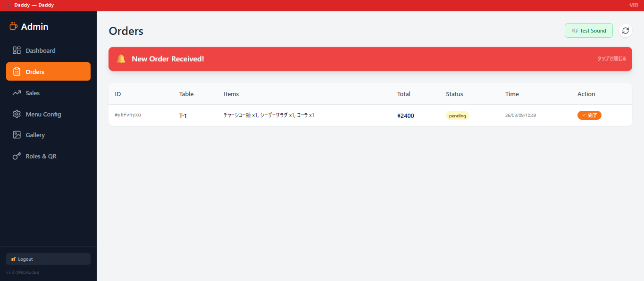Click the coffee cup Admin logo icon

tap(14, 26)
